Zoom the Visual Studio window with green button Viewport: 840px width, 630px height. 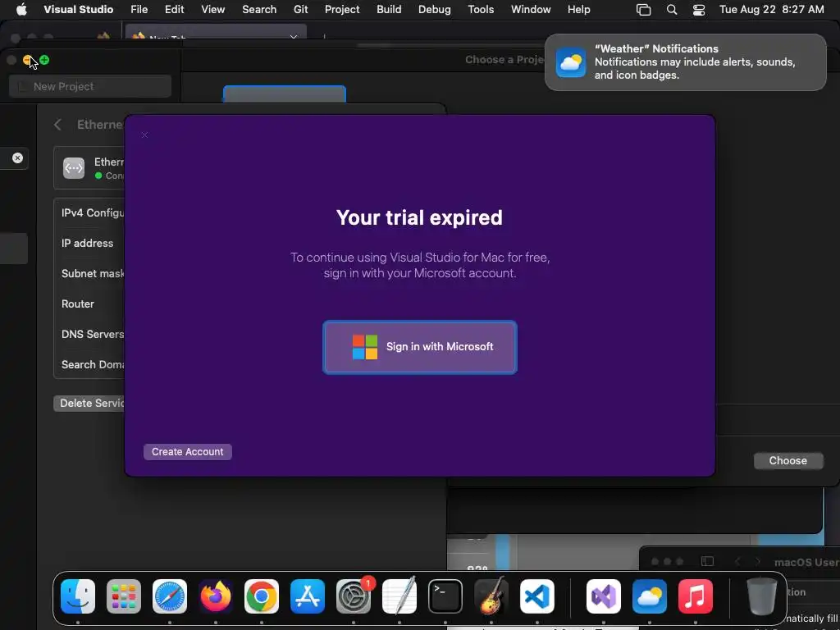click(x=44, y=60)
